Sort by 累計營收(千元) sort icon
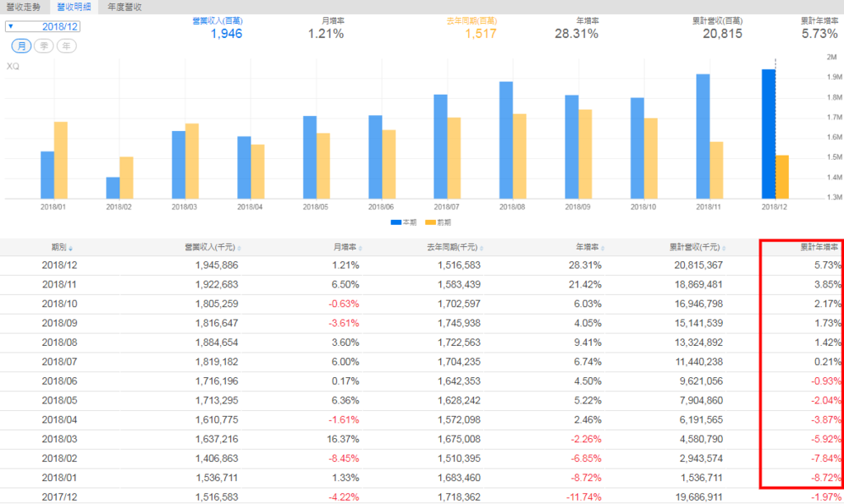The width and height of the screenshot is (844, 504). (x=724, y=249)
